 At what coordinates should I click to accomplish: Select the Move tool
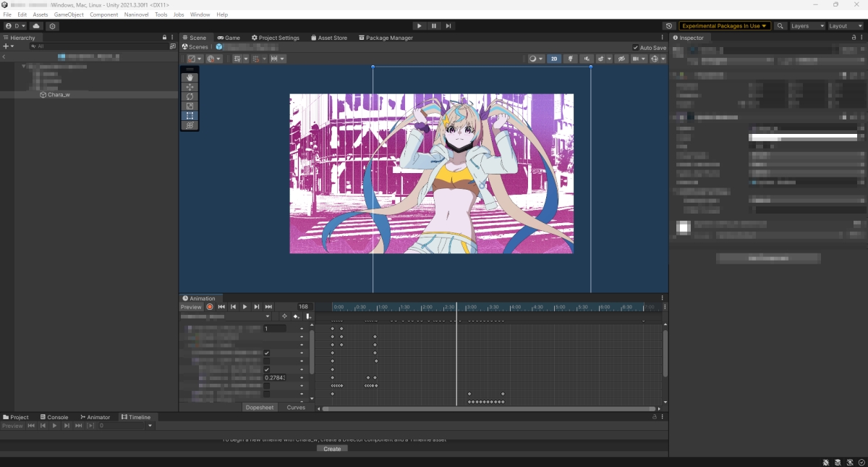click(x=190, y=87)
